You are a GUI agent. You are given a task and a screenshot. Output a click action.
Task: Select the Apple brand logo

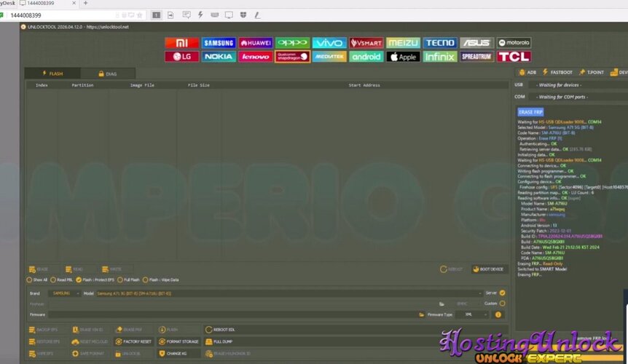[403, 57]
